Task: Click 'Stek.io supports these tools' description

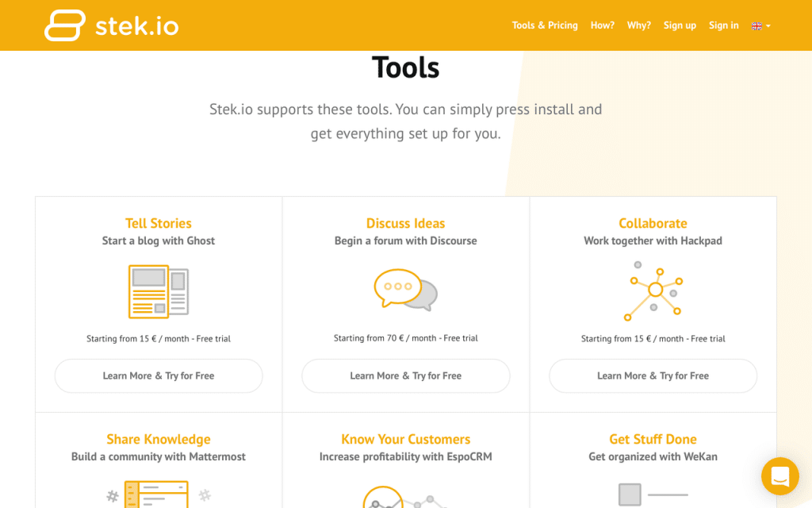Action: [405, 121]
